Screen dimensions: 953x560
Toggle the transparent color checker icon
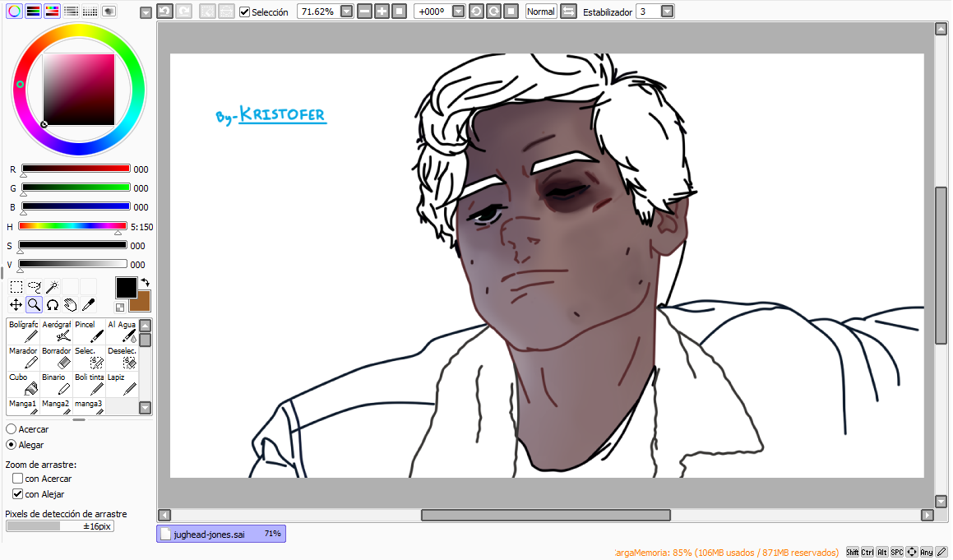point(120,308)
